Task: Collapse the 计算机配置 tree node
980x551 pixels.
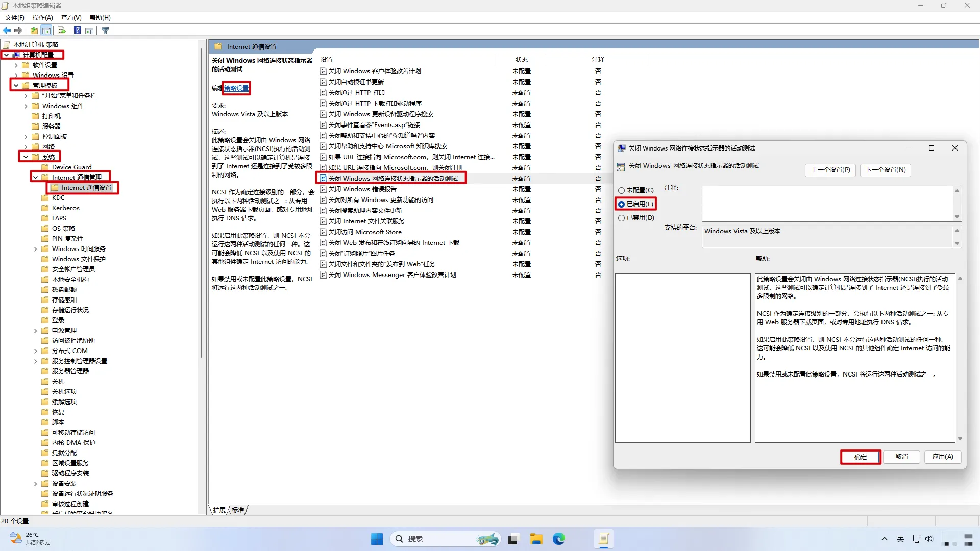Action: (6, 55)
